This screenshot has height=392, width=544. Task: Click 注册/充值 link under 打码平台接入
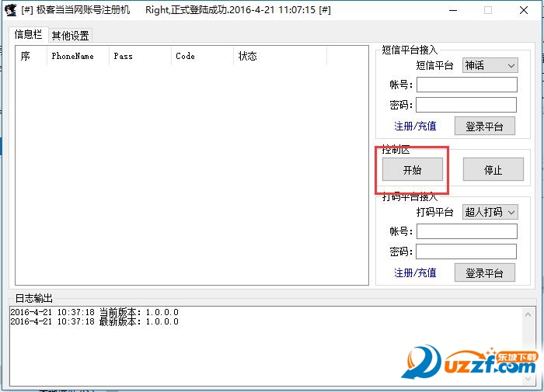click(x=415, y=273)
